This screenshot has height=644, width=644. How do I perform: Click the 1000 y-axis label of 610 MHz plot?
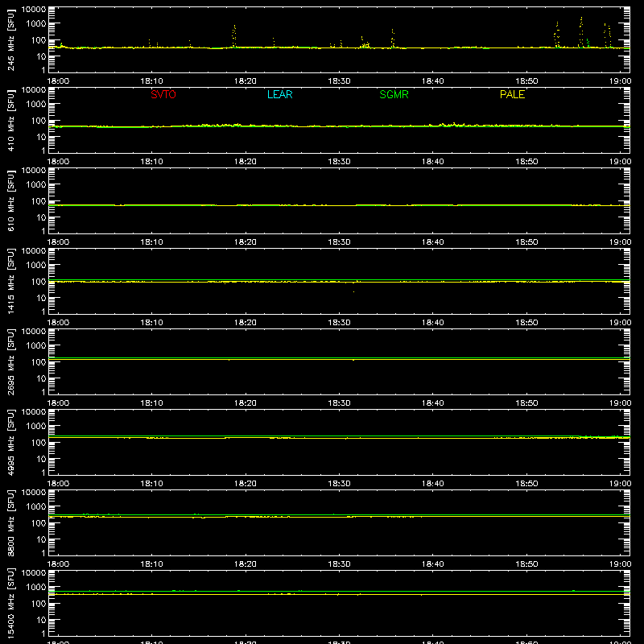pos(36,185)
